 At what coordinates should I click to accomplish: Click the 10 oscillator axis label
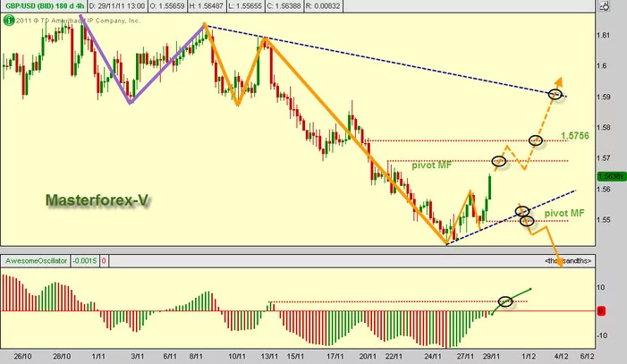pyautogui.click(x=600, y=287)
